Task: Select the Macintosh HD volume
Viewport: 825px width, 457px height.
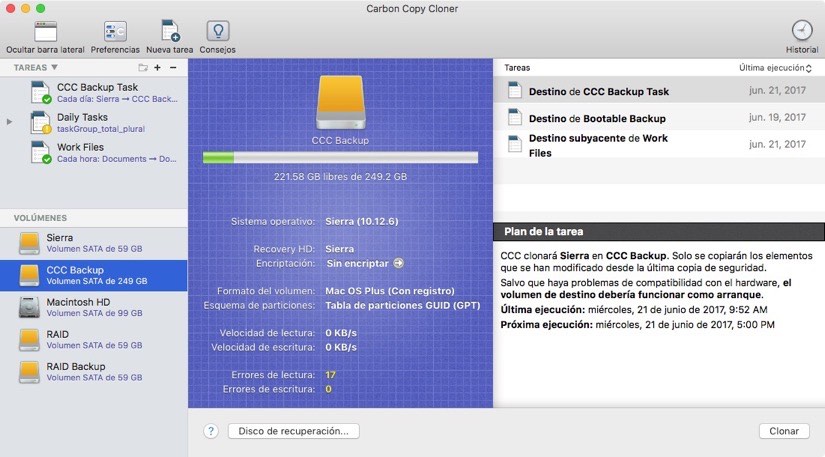Action: (94, 307)
